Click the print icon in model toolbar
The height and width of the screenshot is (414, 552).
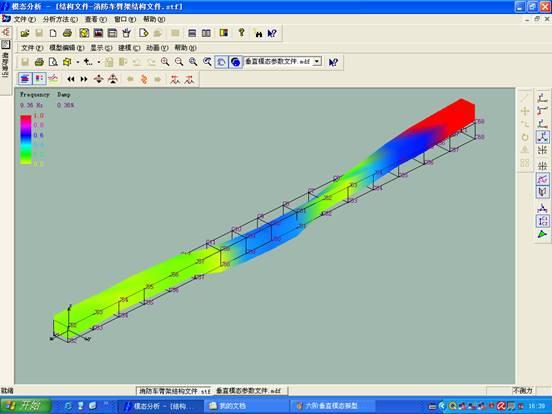39,62
